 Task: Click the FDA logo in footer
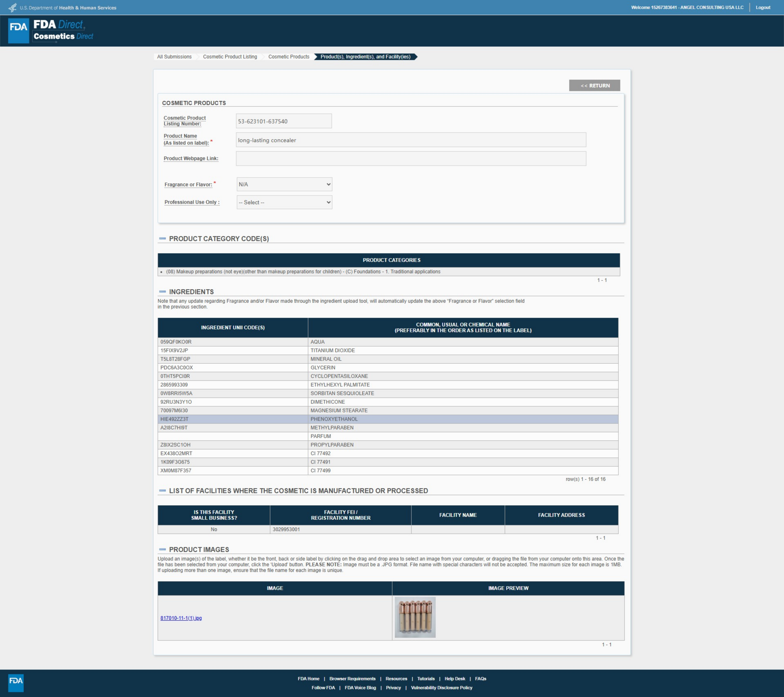(x=16, y=683)
